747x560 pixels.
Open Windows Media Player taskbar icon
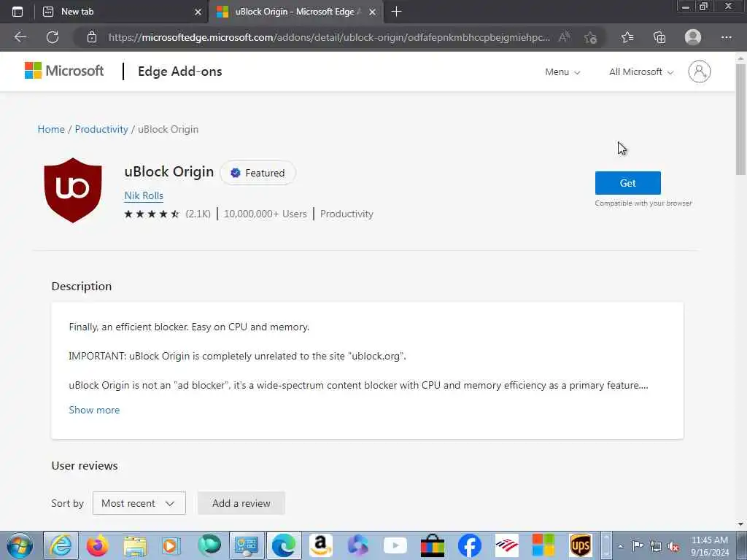click(x=171, y=545)
